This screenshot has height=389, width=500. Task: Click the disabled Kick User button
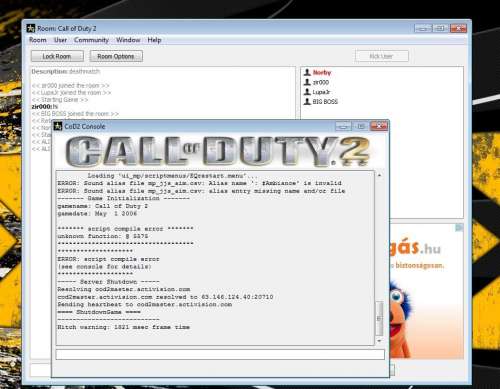pyautogui.click(x=382, y=56)
